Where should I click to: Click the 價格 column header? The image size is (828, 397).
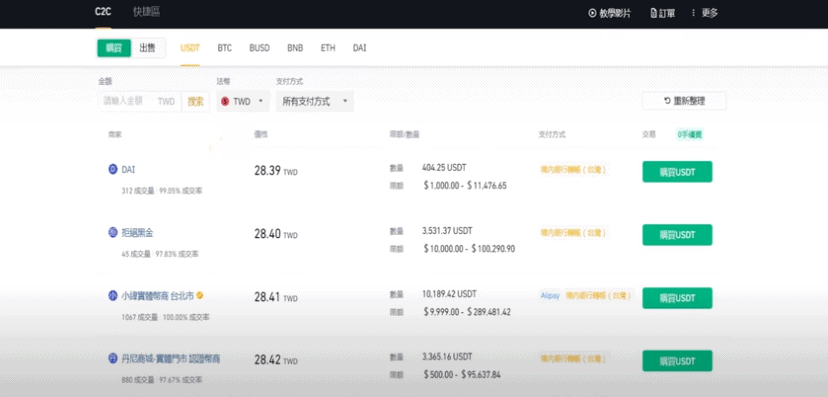click(261, 135)
